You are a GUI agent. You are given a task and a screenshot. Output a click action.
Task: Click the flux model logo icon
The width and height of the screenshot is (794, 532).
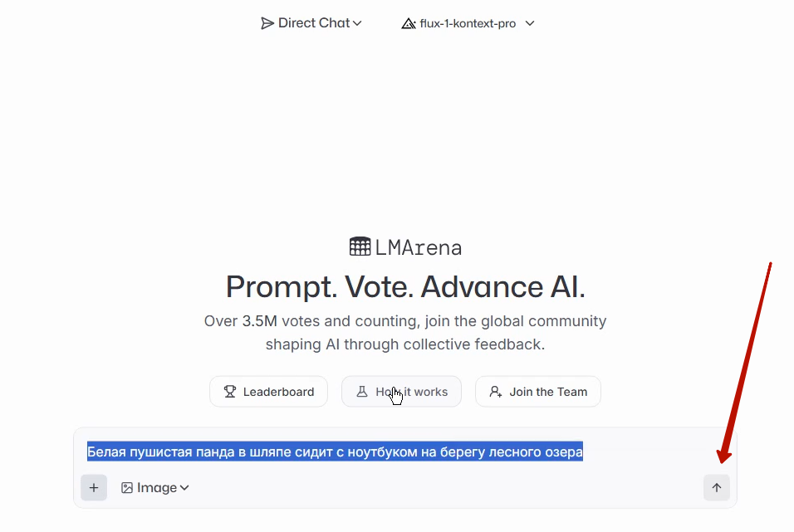(x=408, y=23)
